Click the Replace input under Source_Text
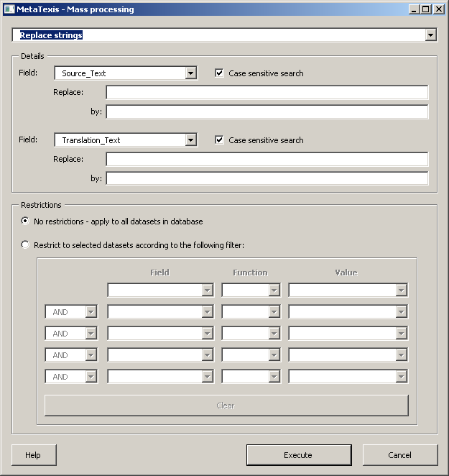449x476 pixels. [x=267, y=92]
